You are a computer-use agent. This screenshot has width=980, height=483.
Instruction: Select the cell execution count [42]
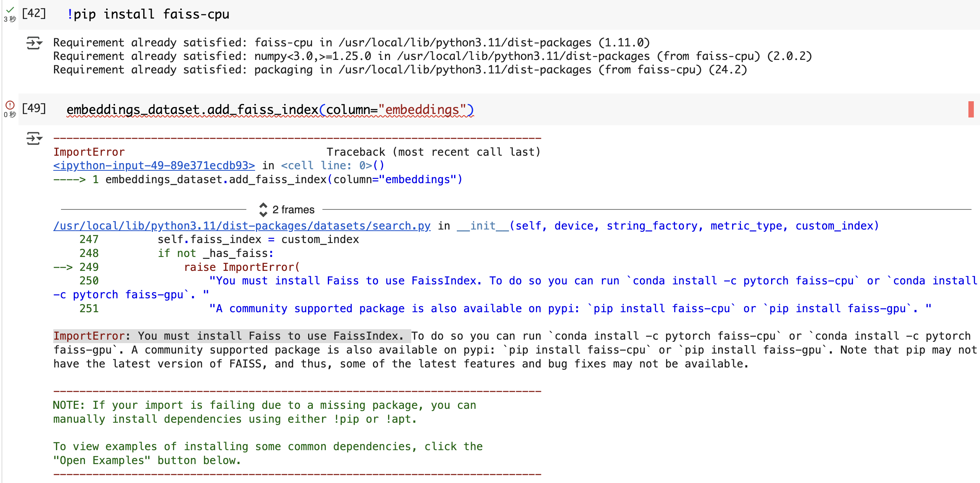coord(34,14)
